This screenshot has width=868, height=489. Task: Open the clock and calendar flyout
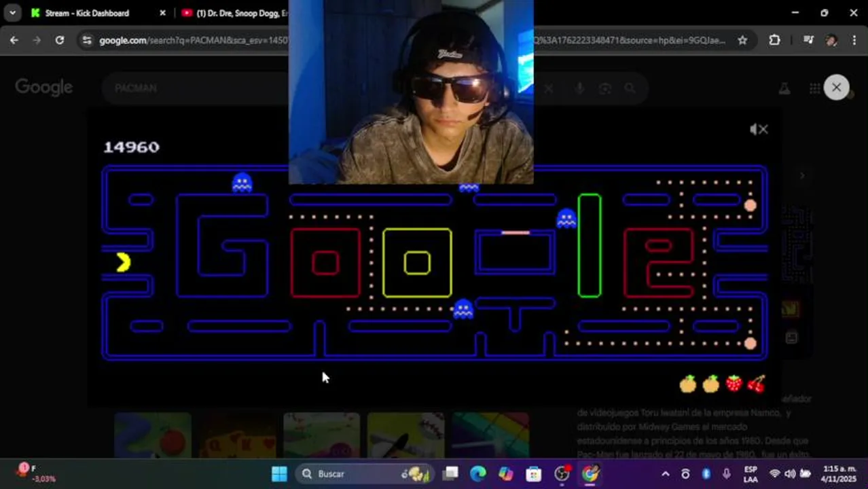[x=839, y=473]
